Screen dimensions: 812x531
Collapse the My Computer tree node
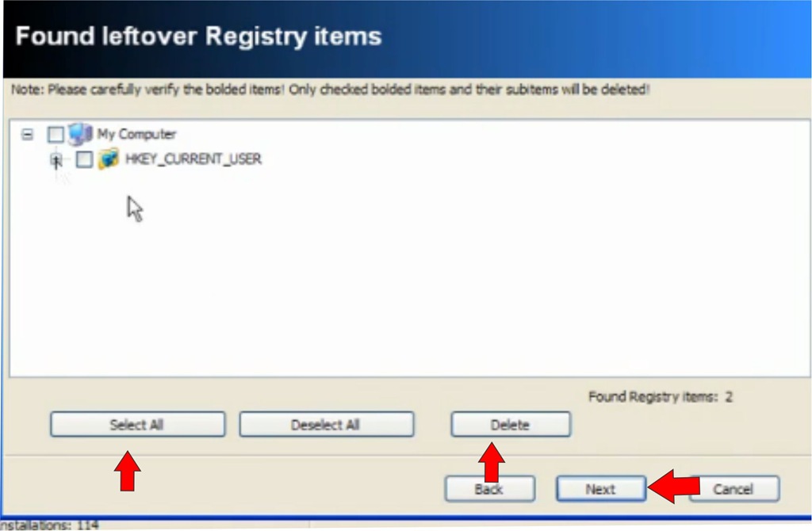point(27,135)
